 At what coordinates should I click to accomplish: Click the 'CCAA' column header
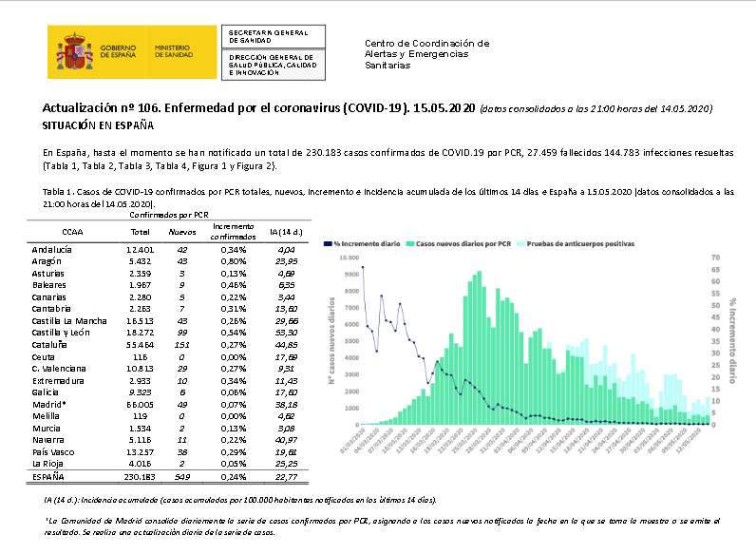pyautogui.click(x=72, y=232)
